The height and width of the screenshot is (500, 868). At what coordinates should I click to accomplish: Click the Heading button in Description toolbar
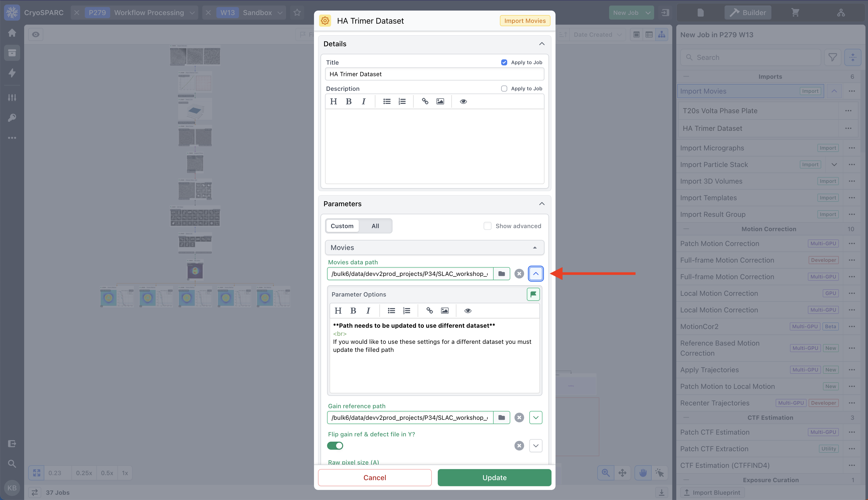pyautogui.click(x=333, y=101)
